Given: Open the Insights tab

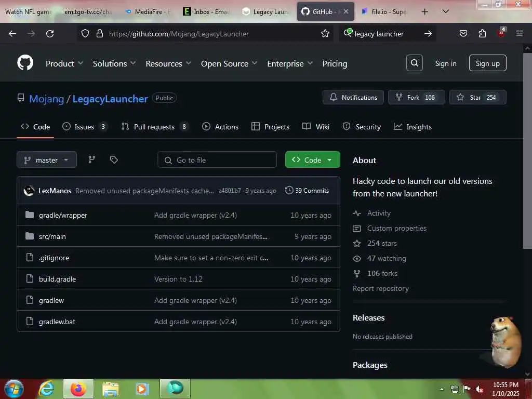Looking at the screenshot, I should point(413,127).
